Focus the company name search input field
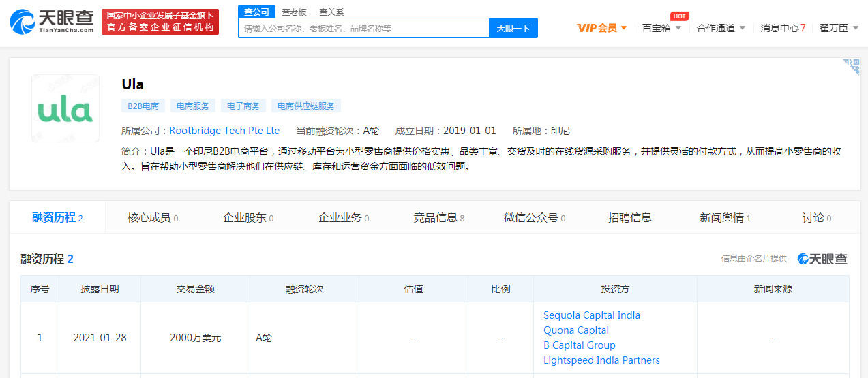This screenshot has width=868, height=378. [x=363, y=29]
